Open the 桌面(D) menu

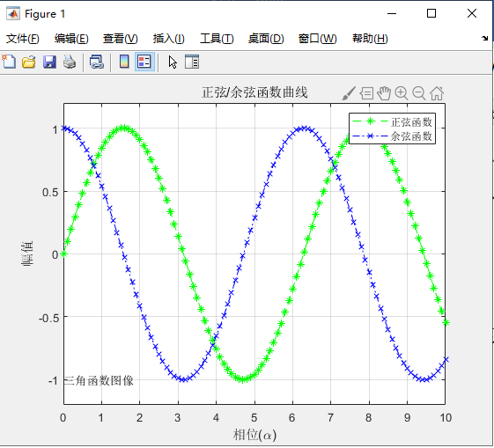pos(266,39)
